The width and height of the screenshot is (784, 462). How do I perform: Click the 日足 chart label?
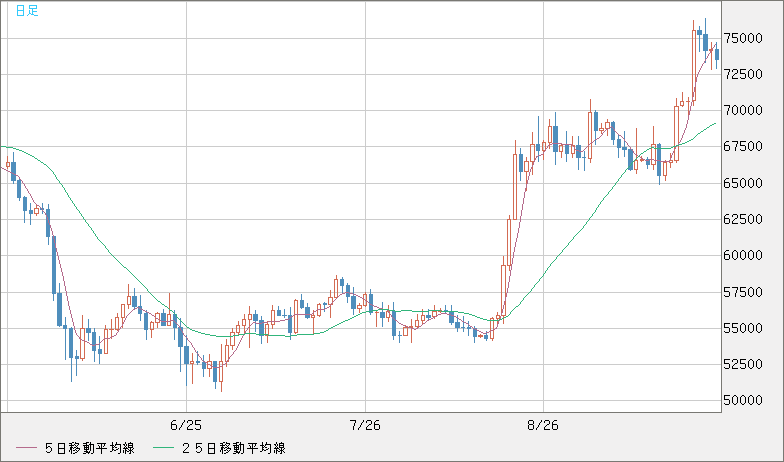pyautogui.click(x=27, y=10)
